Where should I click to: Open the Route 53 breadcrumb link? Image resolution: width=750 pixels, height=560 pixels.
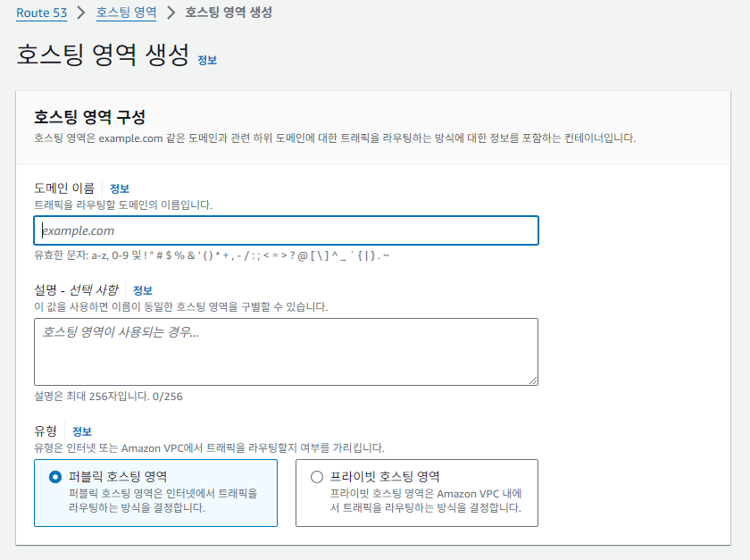(x=42, y=13)
